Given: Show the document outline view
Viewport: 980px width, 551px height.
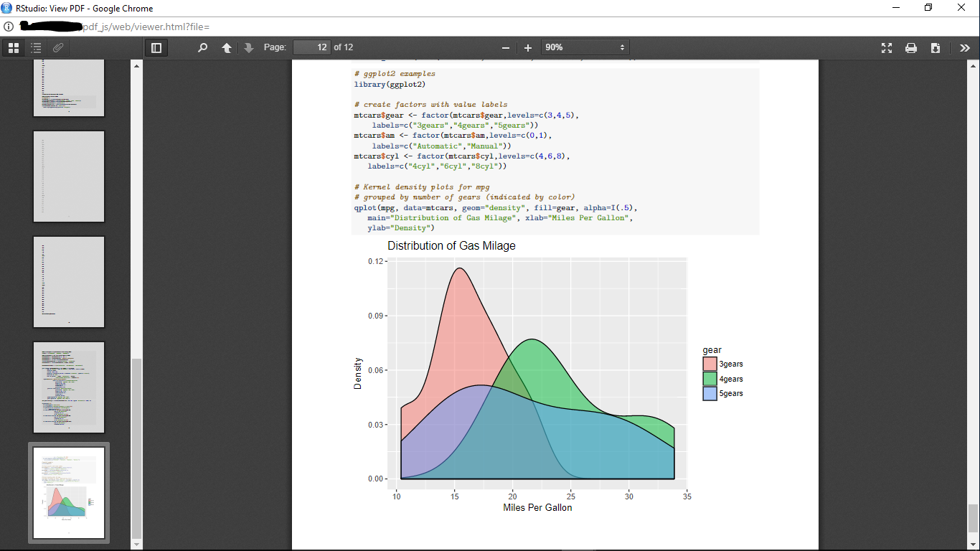Looking at the screenshot, I should point(36,48).
